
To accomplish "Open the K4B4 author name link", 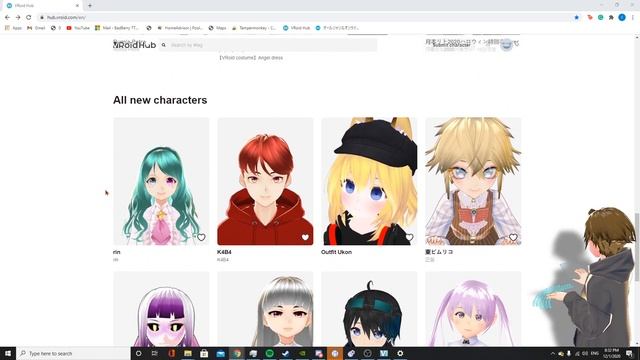I will (223, 260).
